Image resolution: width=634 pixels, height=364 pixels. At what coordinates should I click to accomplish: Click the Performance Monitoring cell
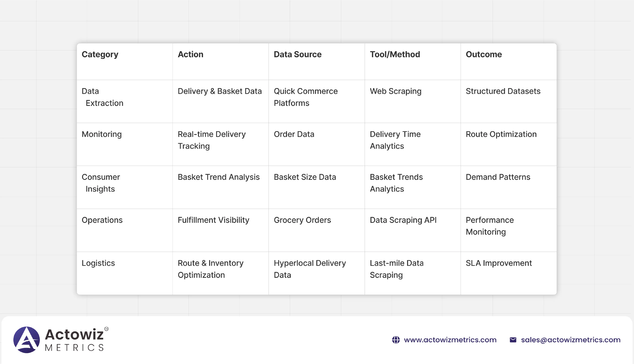click(490, 226)
